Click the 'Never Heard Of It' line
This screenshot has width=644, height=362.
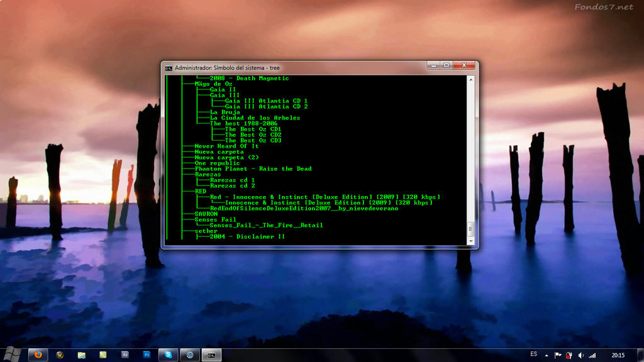226,146
